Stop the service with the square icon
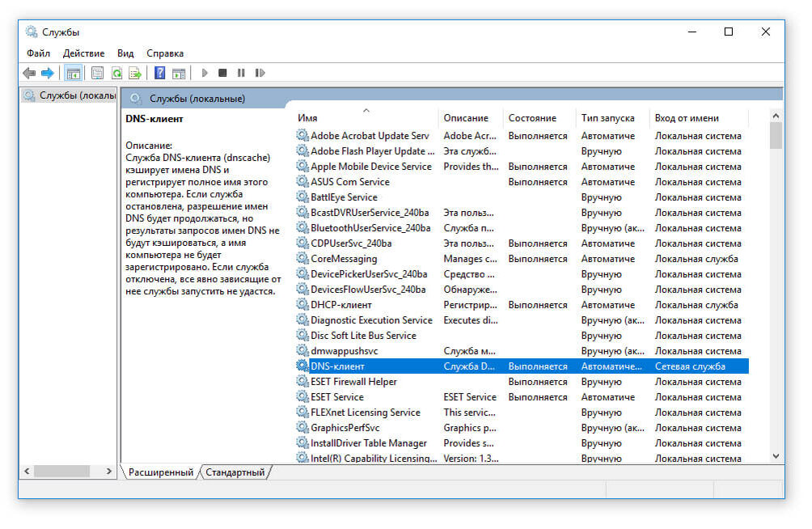 pyautogui.click(x=222, y=73)
